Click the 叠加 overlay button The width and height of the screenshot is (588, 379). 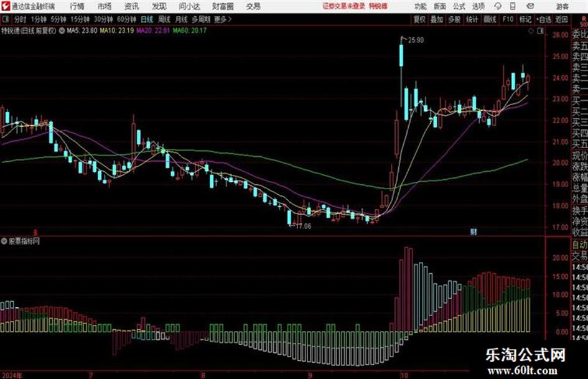pyautogui.click(x=437, y=19)
